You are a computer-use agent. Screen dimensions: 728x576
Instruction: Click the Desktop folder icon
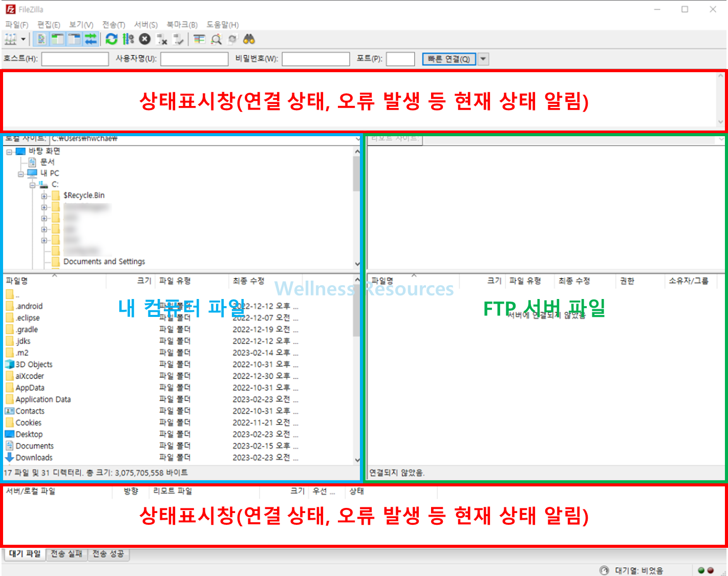pyautogui.click(x=9, y=434)
